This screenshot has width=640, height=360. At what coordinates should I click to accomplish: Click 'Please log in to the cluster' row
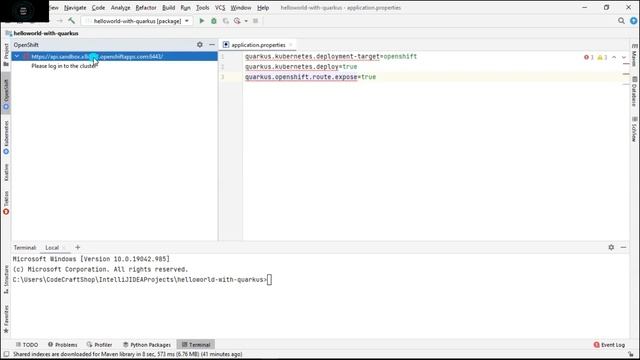coord(64,66)
